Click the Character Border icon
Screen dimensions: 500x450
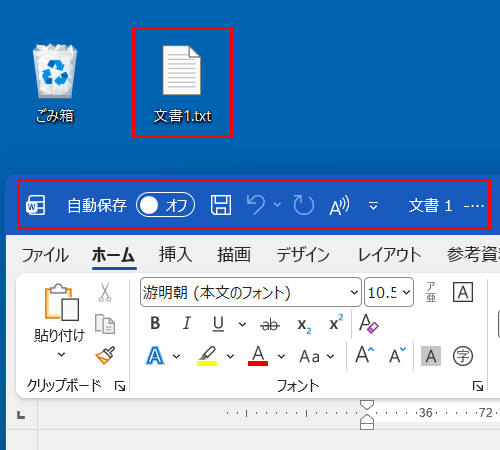click(x=463, y=292)
